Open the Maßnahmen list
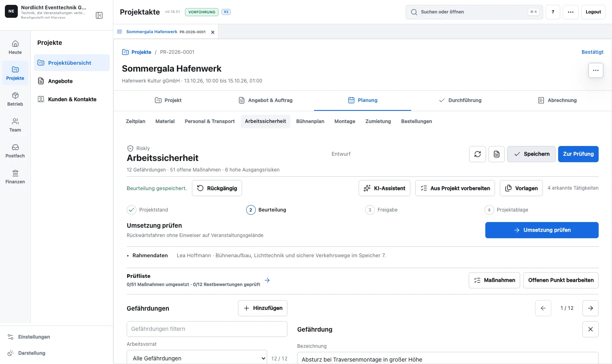This screenshot has height=364, width=612. click(x=494, y=280)
